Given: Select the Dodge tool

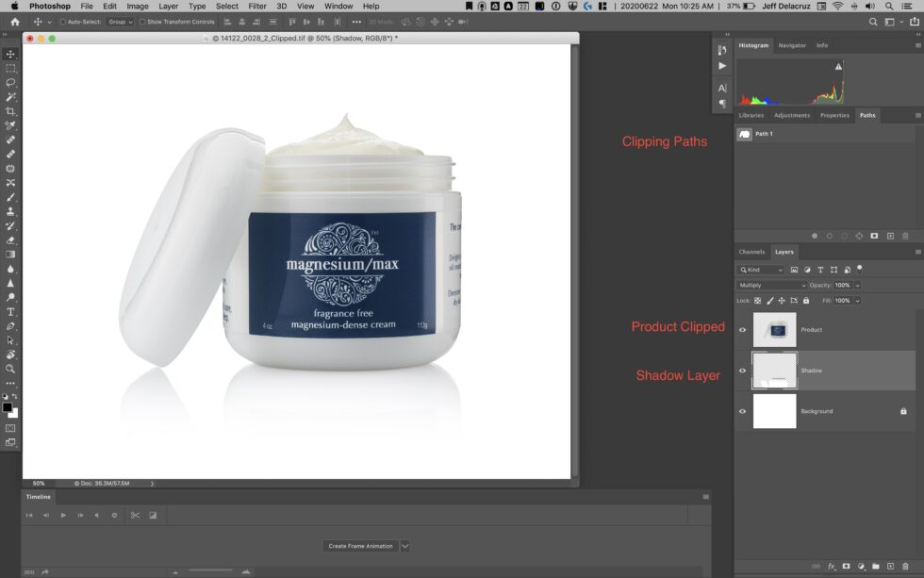Looking at the screenshot, I should click(10, 298).
